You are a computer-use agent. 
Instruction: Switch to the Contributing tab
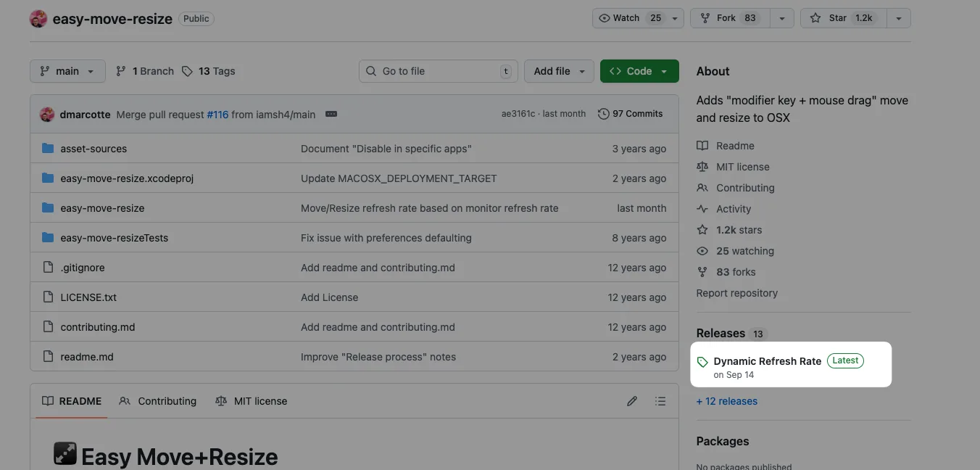[x=157, y=401]
